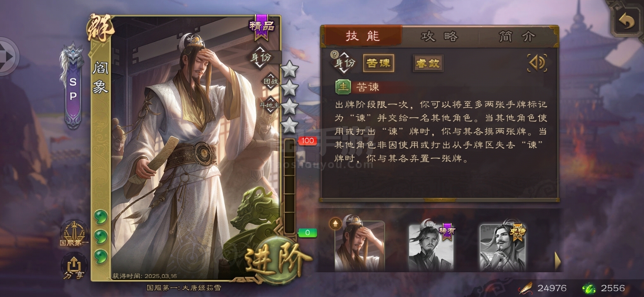Tap the question mark help icon

(334, 54)
